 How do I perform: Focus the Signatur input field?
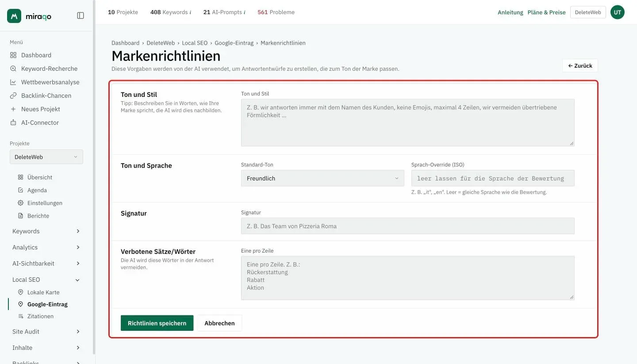click(407, 226)
